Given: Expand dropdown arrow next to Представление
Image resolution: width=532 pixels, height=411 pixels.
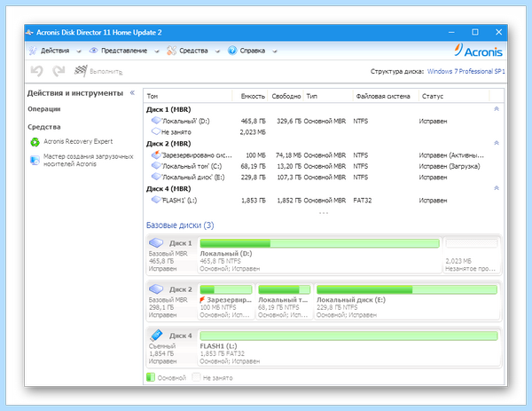Looking at the screenshot, I should (x=157, y=51).
